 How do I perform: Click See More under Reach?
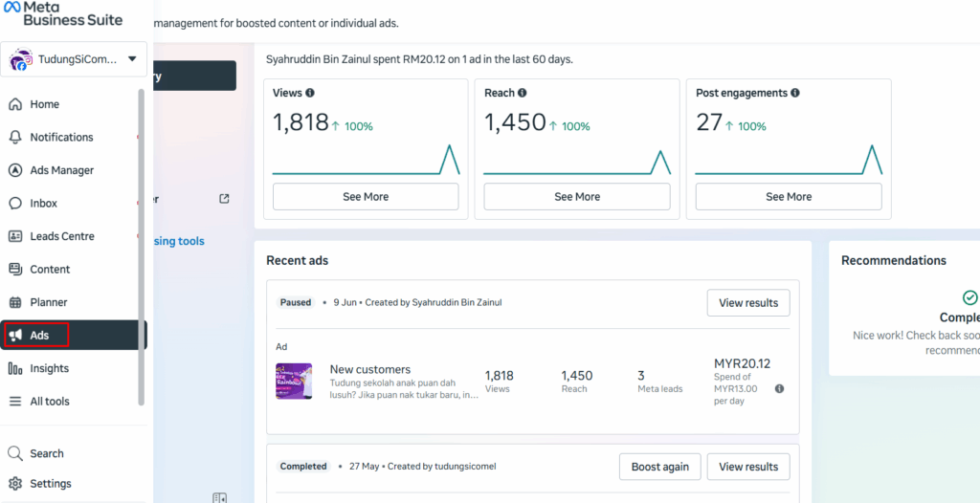(x=577, y=197)
